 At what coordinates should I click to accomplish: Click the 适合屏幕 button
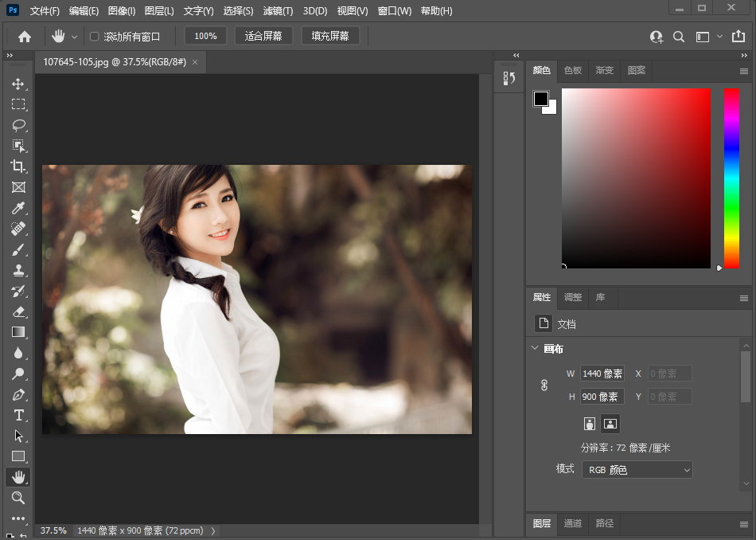pyautogui.click(x=263, y=36)
